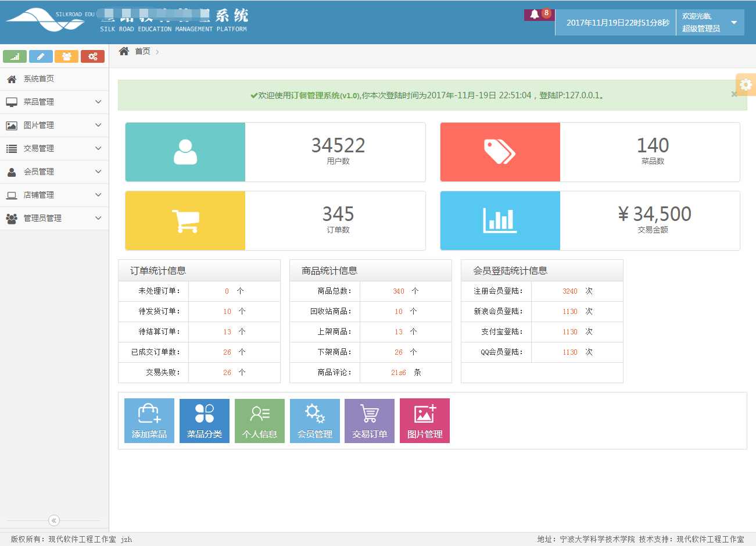The image size is (756, 546).
Task: Expand the 店铺管理 chevron arrow
Action: (98, 195)
